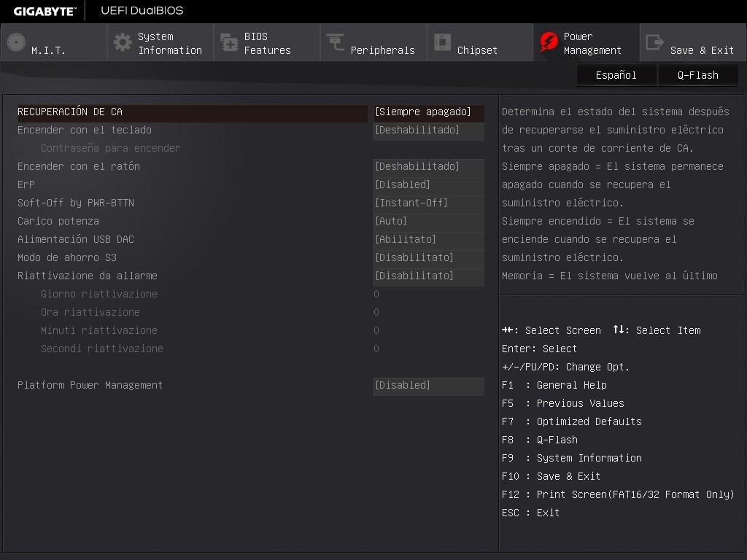
Task: Toggle ErP setting on
Action: [428, 184]
